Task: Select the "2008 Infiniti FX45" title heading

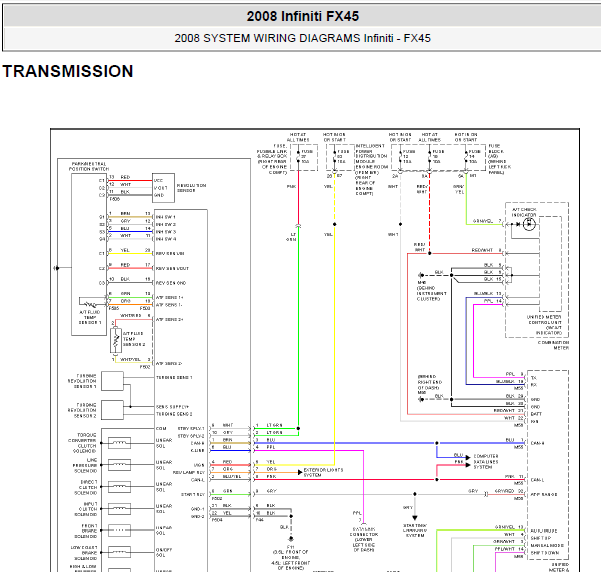Action: (x=302, y=16)
